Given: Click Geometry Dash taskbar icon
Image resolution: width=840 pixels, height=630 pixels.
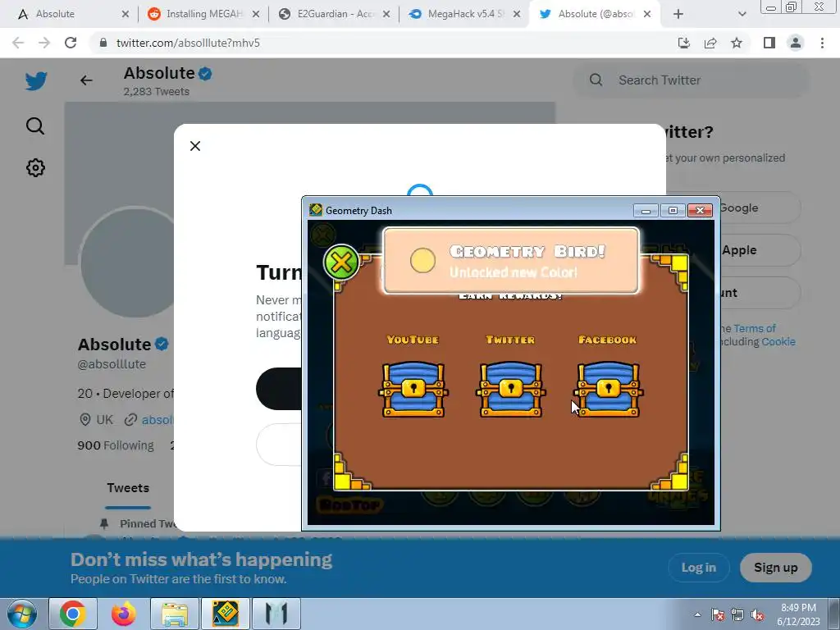Looking at the screenshot, I should click(x=226, y=614).
